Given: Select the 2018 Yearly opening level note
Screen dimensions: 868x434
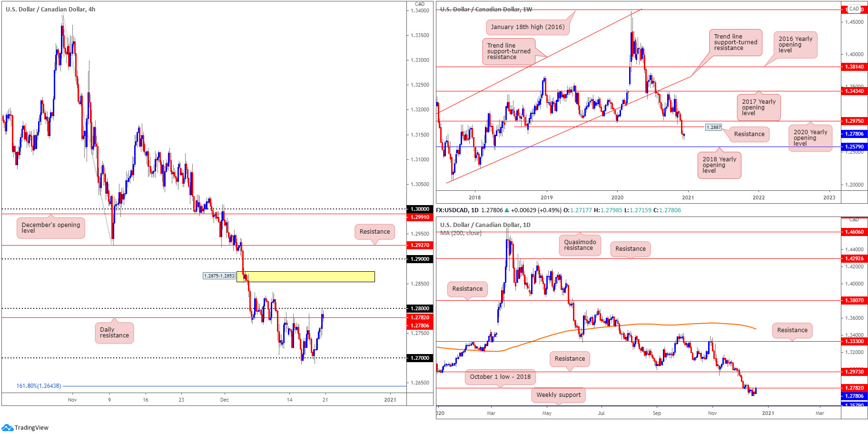Looking at the screenshot, I should (x=719, y=165).
